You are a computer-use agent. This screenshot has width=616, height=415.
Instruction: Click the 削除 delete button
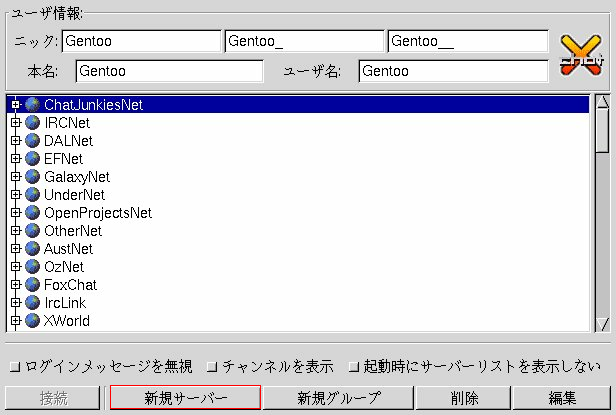(464, 398)
